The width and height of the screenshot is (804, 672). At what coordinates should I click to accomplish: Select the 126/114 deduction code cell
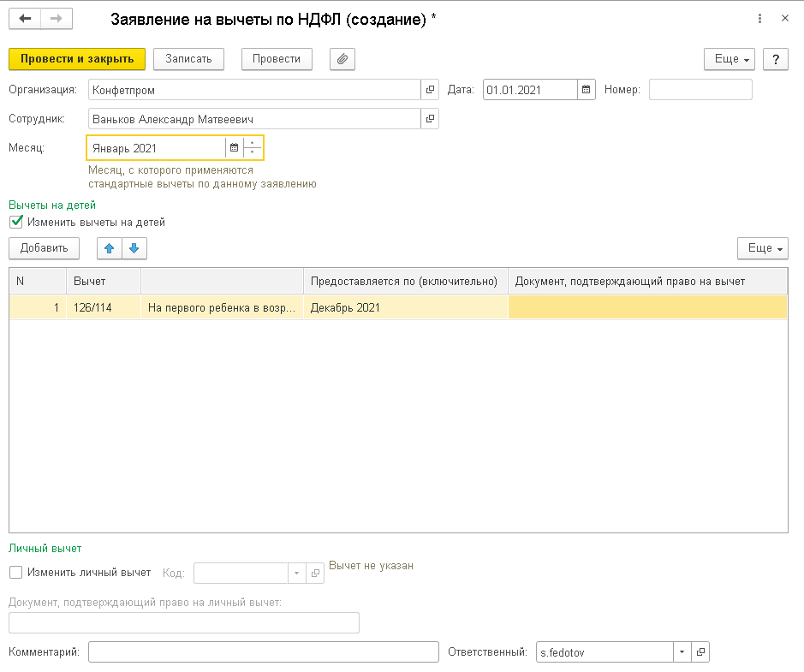tap(104, 307)
